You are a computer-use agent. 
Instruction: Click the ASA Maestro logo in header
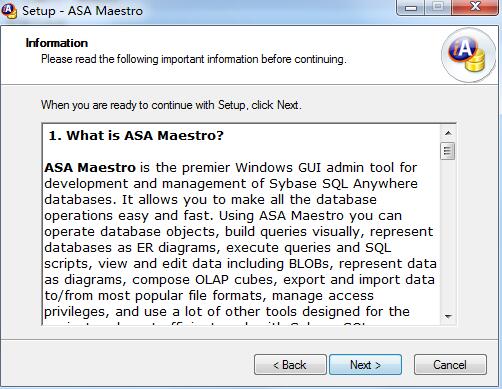468,55
